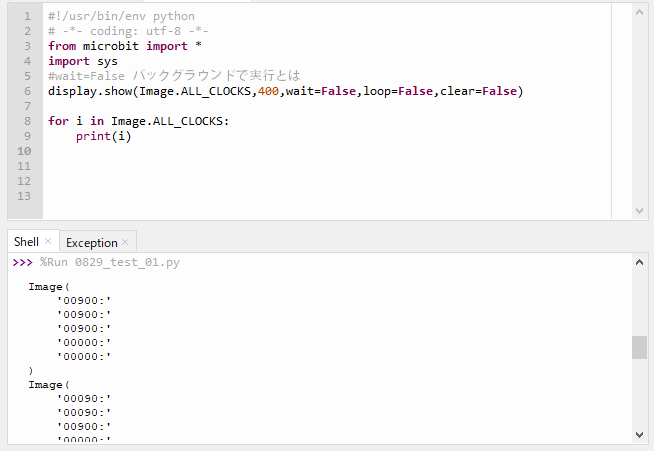Image resolution: width=654 pixels, height=451 pixels.
Task: Click line number 6 in gutter
Action: click(x=27, y=91)
